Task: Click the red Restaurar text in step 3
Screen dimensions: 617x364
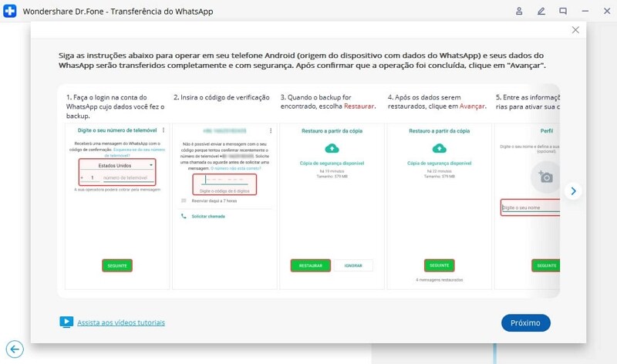Action: click(359, 106)
